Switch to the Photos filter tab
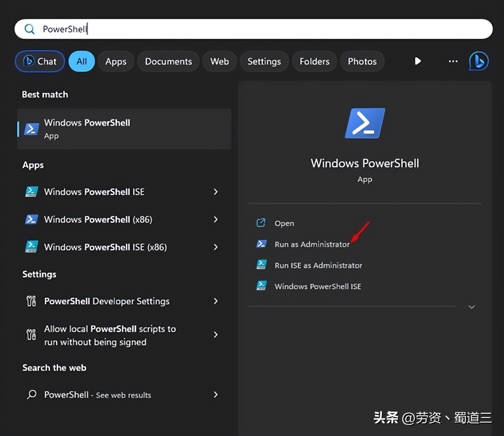The image size is (504, 436). (362, 61)
